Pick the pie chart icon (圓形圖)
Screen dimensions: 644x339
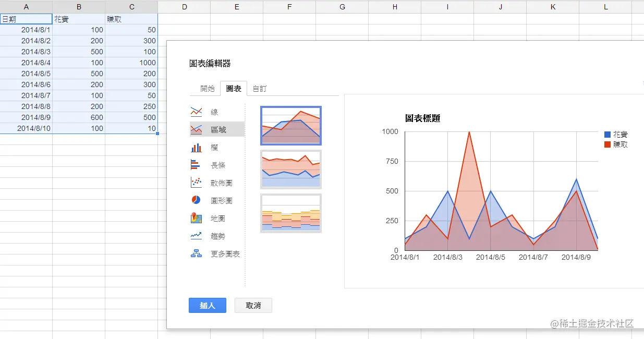point(196,200)
